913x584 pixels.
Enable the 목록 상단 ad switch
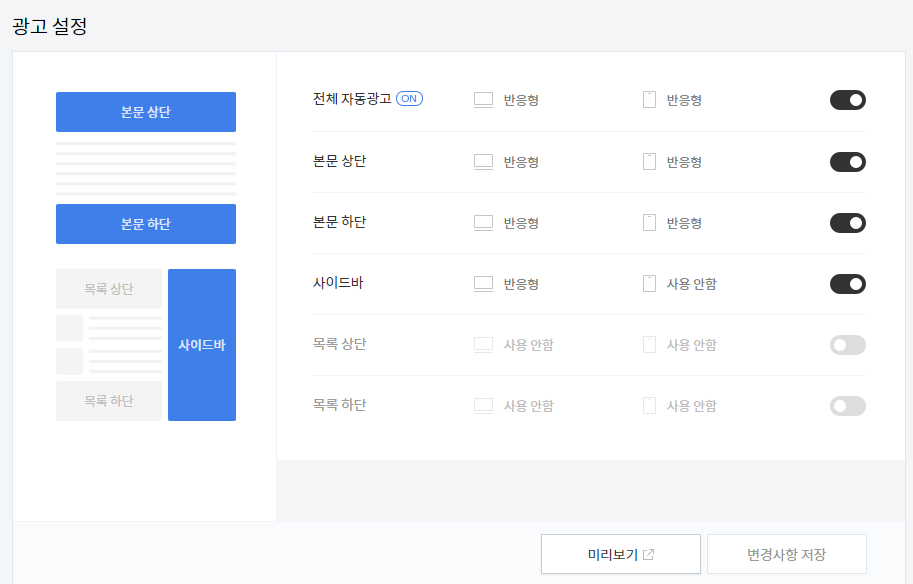pyautogui.click(x=847, y=345)
